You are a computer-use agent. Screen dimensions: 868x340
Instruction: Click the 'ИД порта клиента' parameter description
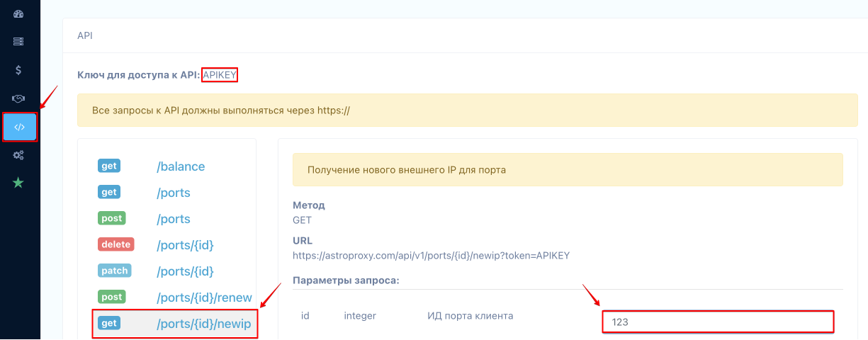tap(470, 316)
